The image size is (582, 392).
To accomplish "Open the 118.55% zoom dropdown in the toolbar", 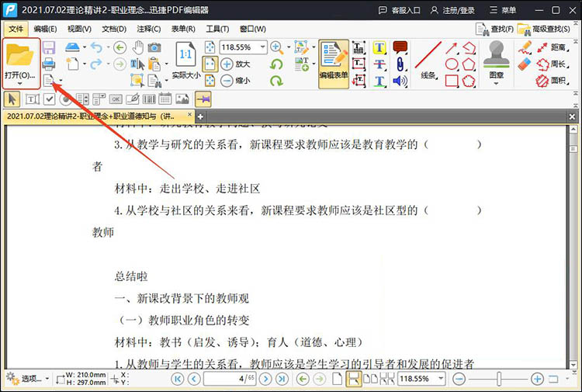I will 262,47.
